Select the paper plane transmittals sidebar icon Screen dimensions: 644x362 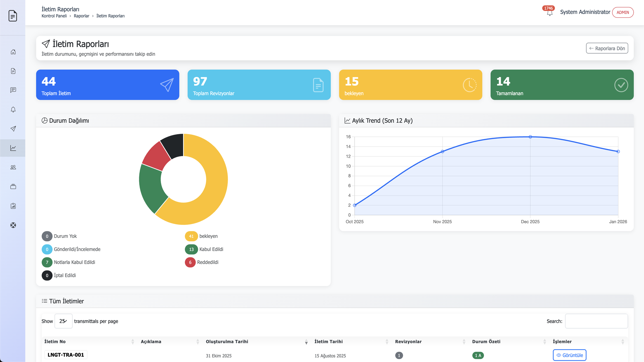[x=13, y=129]
